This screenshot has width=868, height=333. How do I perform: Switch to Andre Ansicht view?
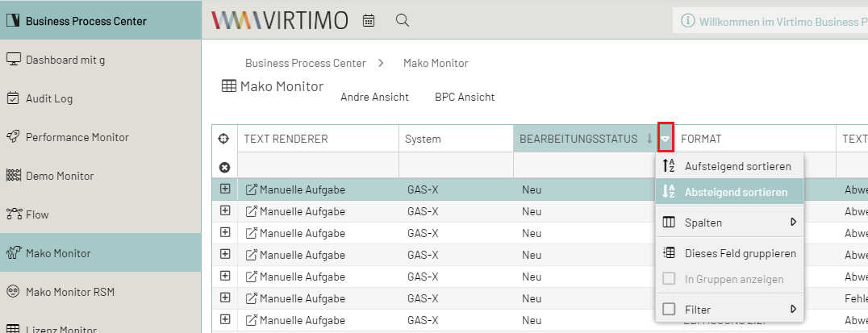point(374,97)
